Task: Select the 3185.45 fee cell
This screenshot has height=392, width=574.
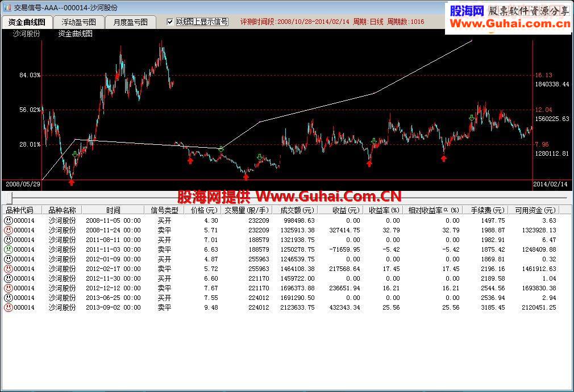Action: point(493,307)
